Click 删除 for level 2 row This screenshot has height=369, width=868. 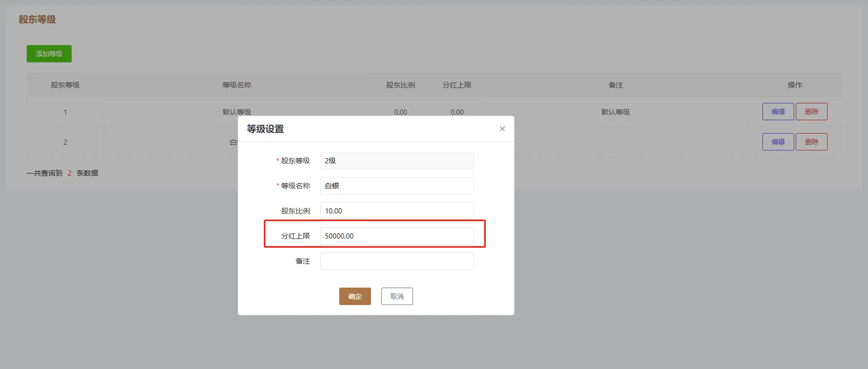811,142
